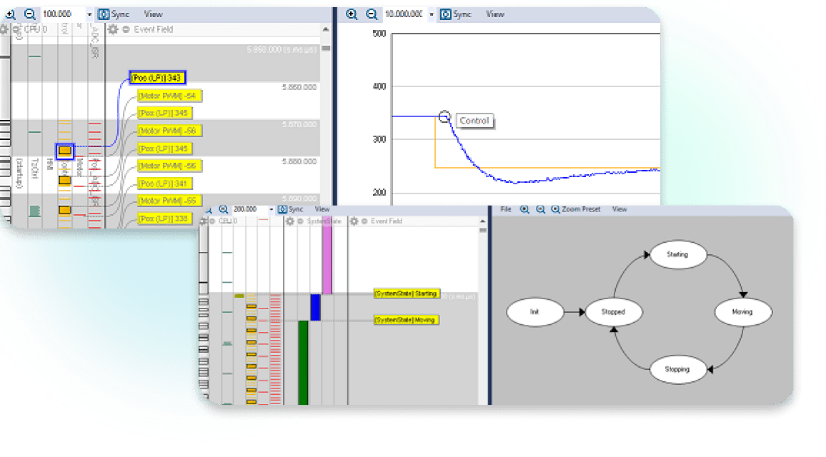Image resolution: width=826 pixels, height=457 pixels.
Task: Select the Starting state node
Action: [x=678, y=254]
